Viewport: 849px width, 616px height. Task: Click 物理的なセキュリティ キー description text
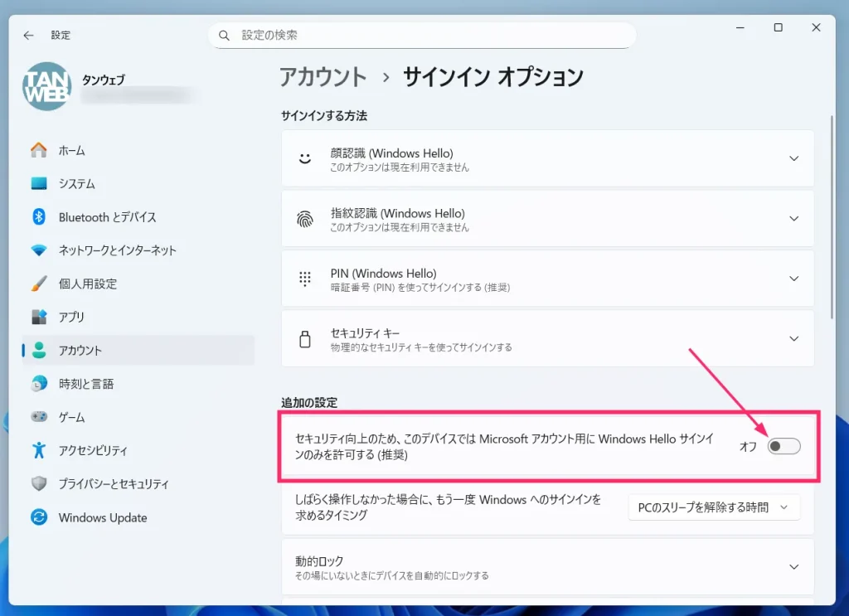(421, 347)
